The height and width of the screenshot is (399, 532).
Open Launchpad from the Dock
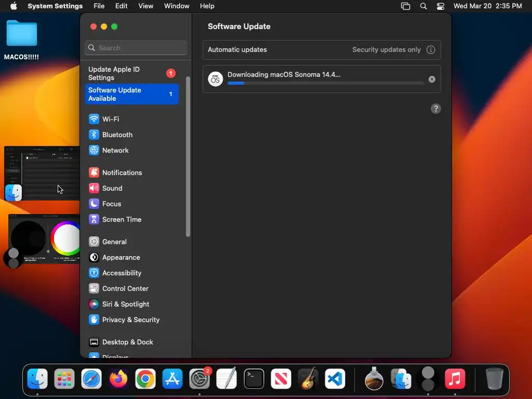click(x=64, y=379)
